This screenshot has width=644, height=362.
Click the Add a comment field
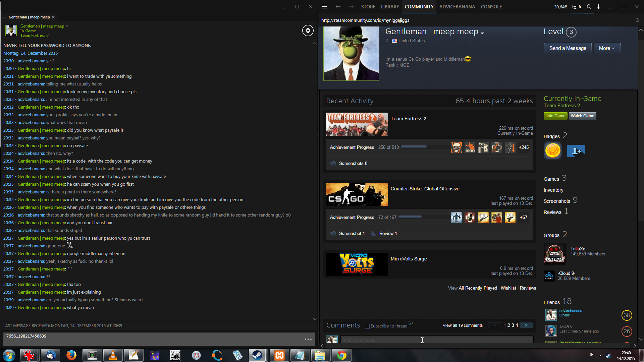[x=436, y=340]
